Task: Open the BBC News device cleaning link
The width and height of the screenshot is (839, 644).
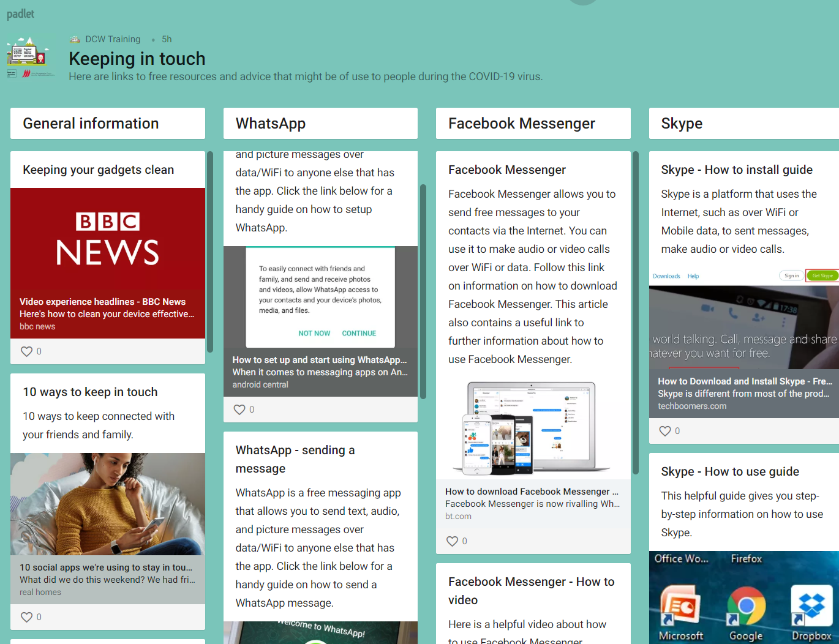Action: 108,314
